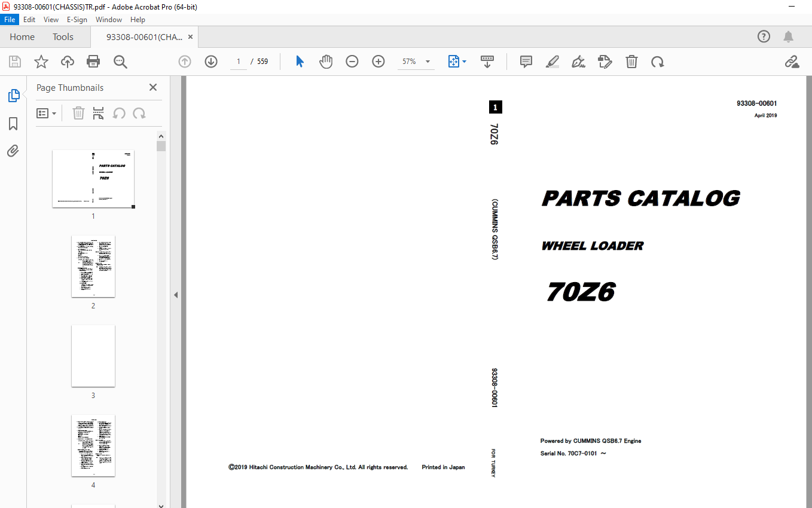This screenshot has width=812, height=508.
Task: Add the file to starred favorites
Action: (x=41, y=62)
